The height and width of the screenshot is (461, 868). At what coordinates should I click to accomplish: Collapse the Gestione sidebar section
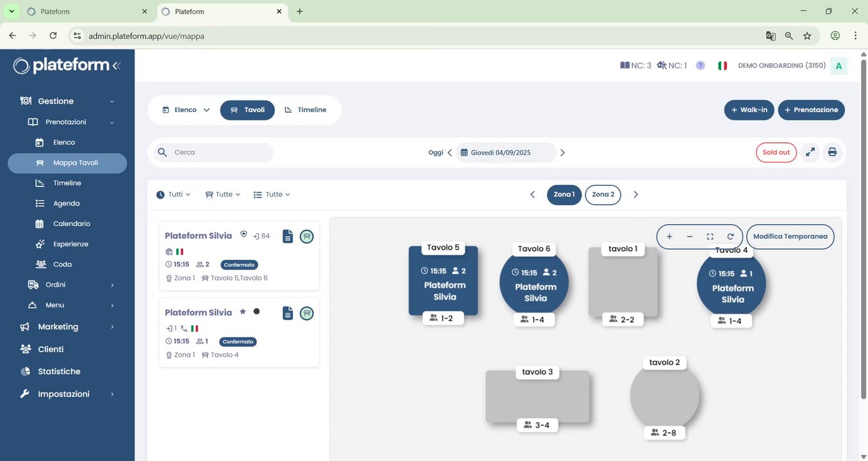click(112, 101)
